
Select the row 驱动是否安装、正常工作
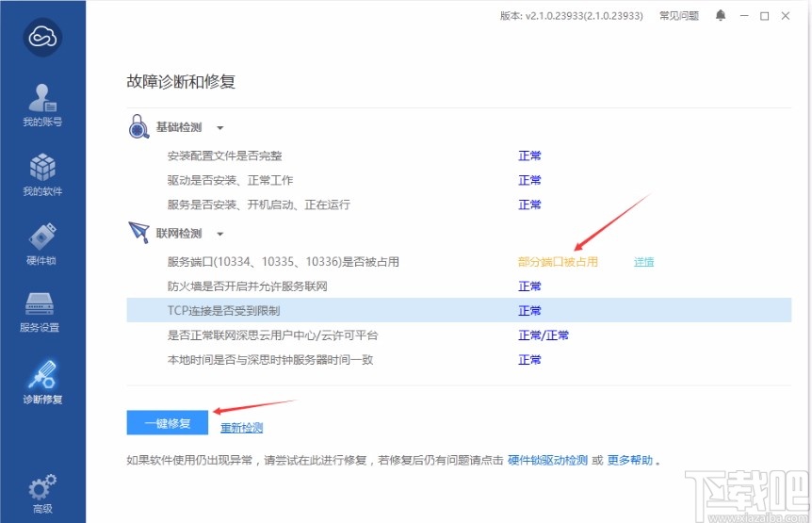pos(459,180)
